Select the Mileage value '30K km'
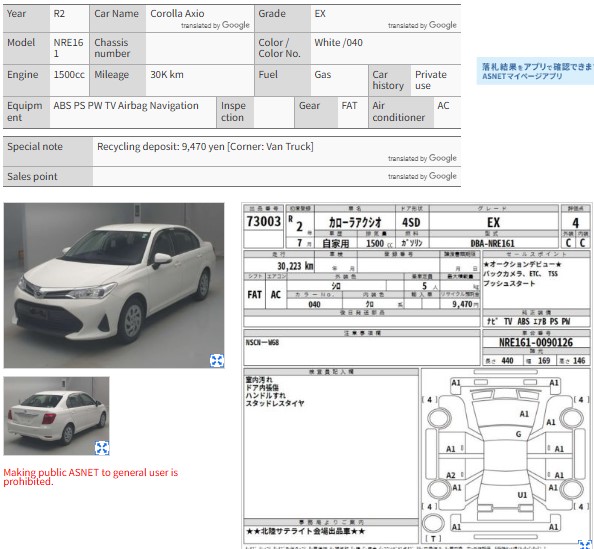Viewport: 594px width, 549px height. point(167,74)
